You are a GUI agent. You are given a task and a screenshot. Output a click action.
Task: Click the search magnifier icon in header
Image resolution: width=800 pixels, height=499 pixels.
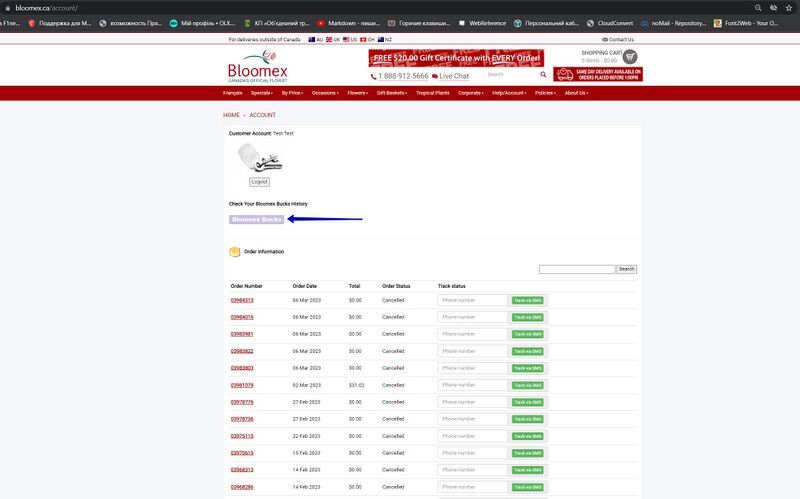pos(543,74)
